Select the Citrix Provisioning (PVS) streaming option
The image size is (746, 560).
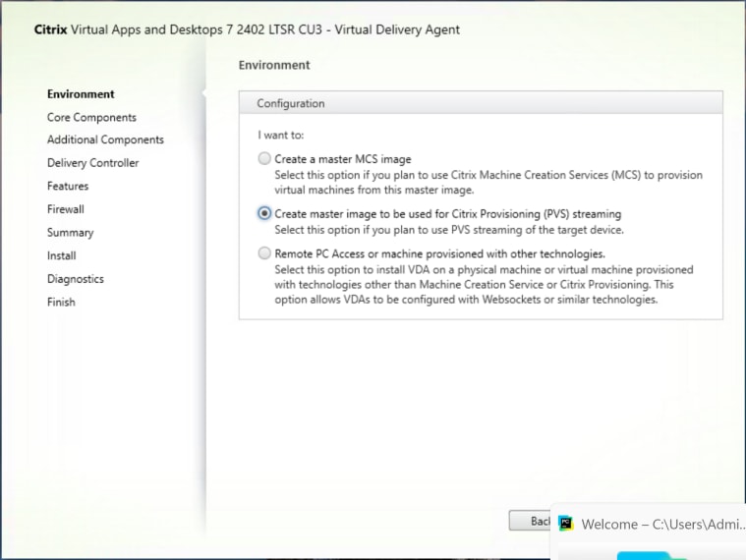click(x=264, y=213)
